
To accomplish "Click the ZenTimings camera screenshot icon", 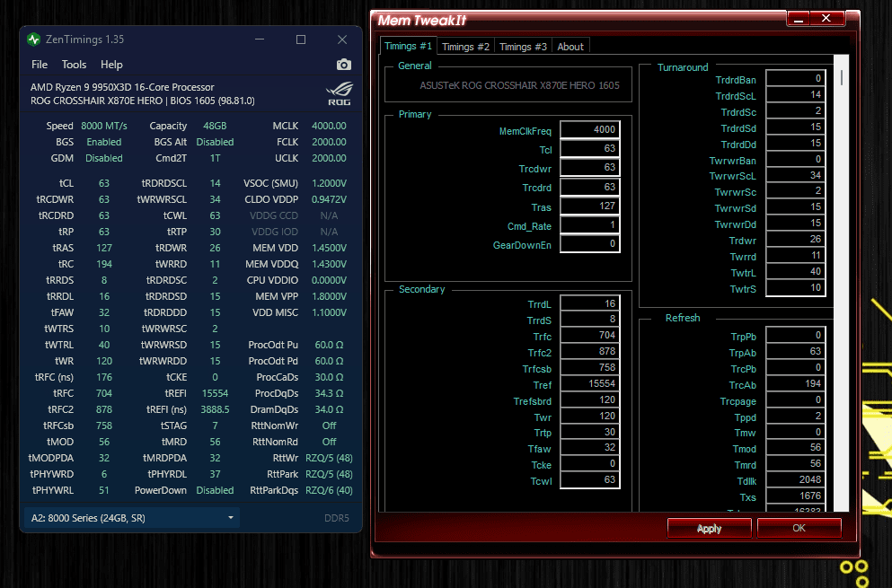I will click(x=344, y=65).
